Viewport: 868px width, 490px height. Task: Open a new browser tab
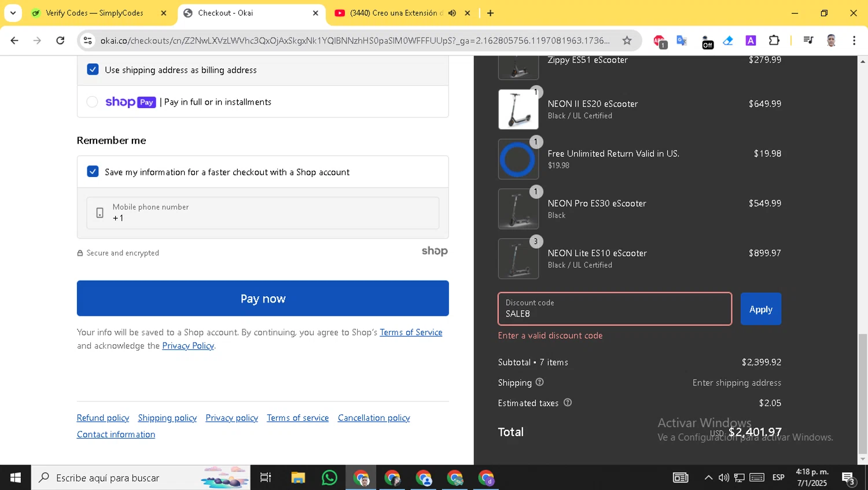pos(490,13)
